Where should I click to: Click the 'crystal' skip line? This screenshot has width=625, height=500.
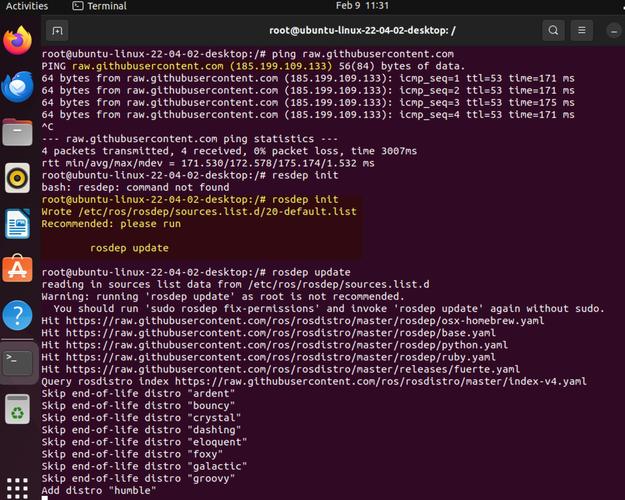point(141,418)
